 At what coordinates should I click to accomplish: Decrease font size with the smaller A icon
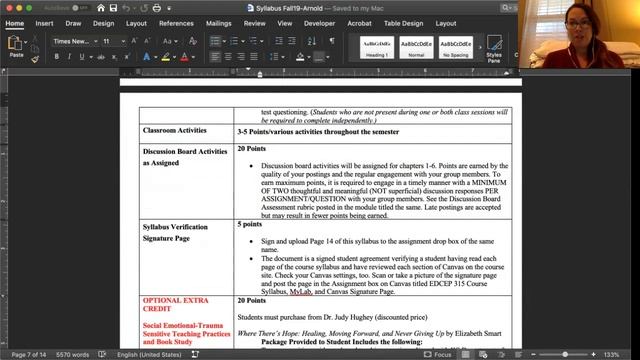click(147, 41)
